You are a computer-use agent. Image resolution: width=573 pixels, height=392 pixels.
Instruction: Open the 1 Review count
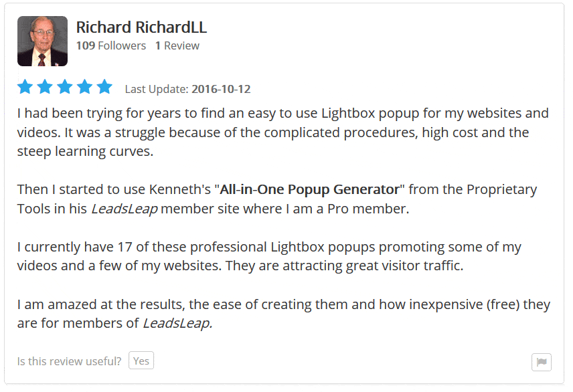point(177,45)
